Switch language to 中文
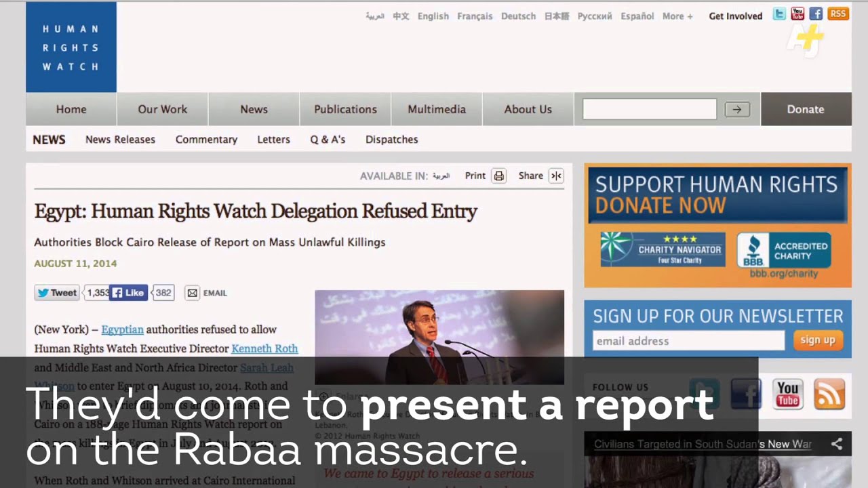868x488 pixels. pos(401,16)
